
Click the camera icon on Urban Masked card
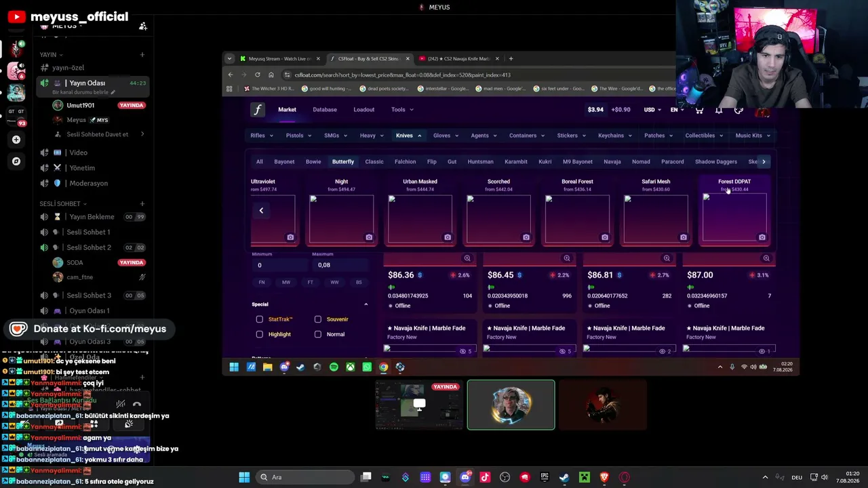(448, 237)
